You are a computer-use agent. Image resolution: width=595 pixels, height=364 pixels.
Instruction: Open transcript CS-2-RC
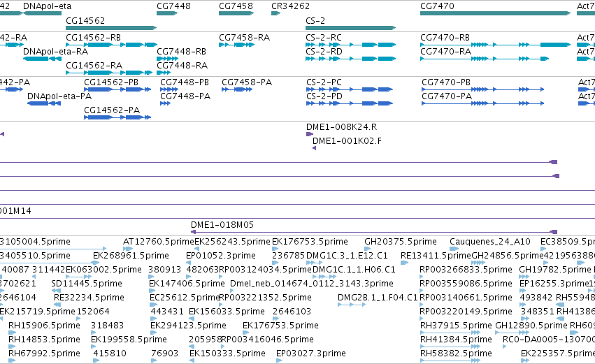323,38
